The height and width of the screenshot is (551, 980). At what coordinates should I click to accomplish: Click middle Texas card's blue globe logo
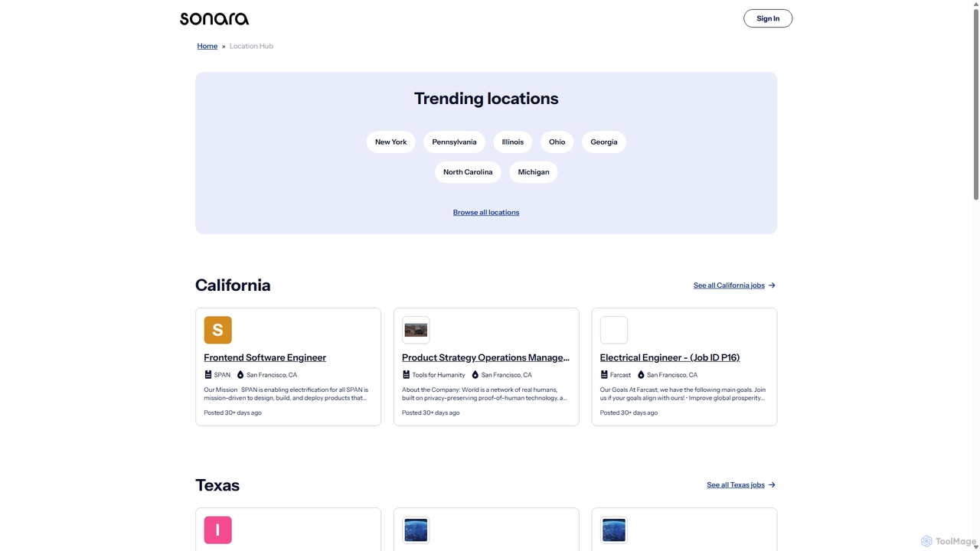pyautogui.click(x=416, y=530)
